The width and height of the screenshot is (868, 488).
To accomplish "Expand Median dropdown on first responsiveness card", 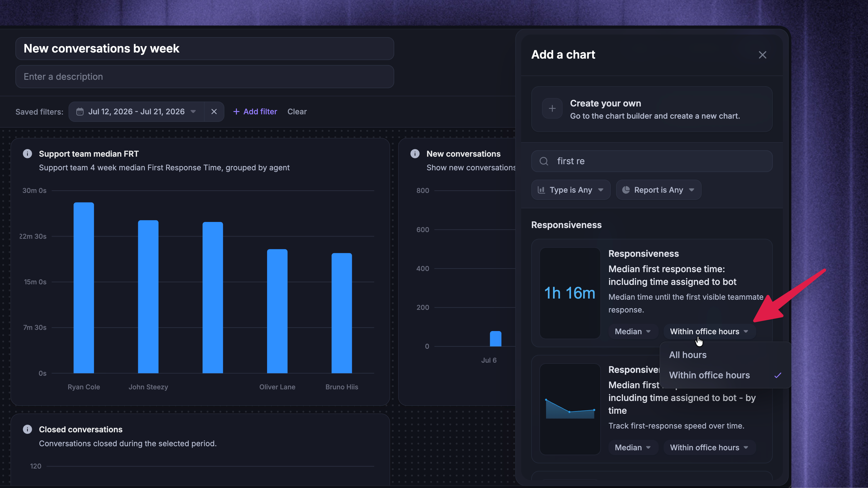I will (633, 331).
